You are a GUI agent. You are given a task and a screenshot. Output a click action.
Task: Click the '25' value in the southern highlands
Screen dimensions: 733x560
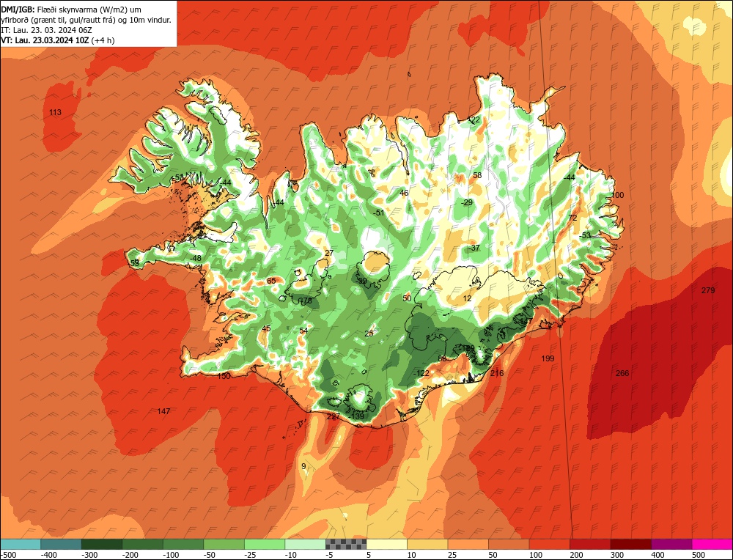pos(369,334)
